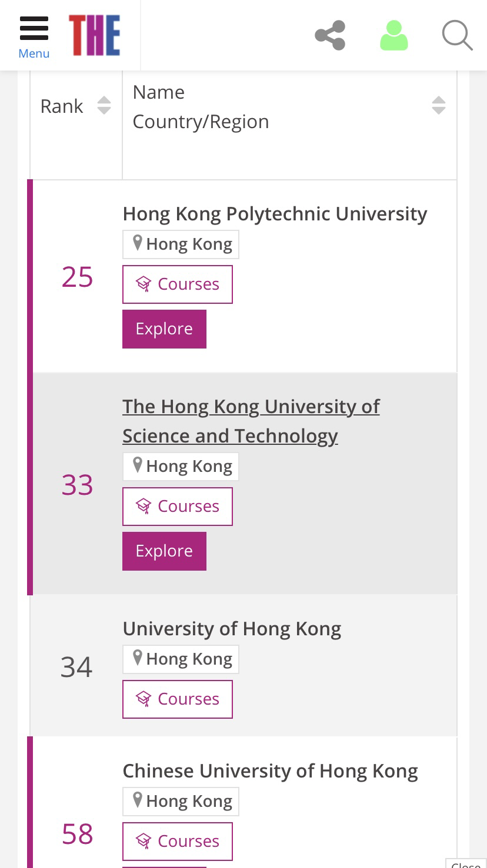Open the green user account icon
The height and width of the screenshot is (868, 487).
coord(394,35)
